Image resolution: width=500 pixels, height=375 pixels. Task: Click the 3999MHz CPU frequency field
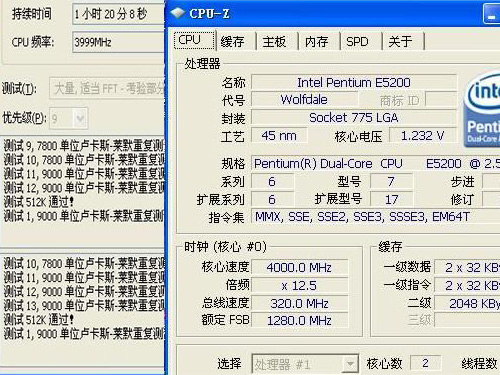pyautogui.click(x=119, y=42)
